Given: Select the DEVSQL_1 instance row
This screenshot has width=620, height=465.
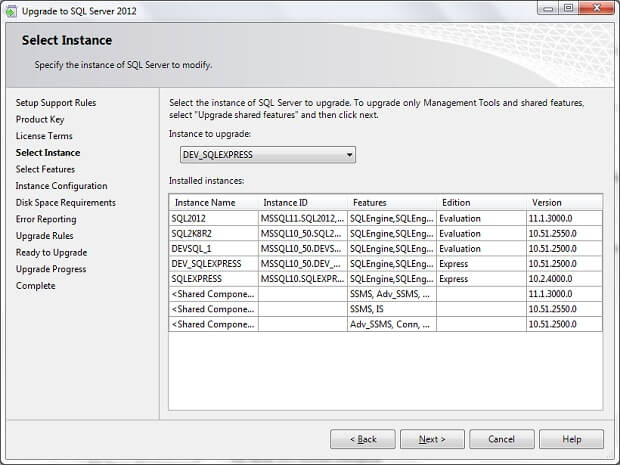Looking at the screenshot, I should (386, 249).
